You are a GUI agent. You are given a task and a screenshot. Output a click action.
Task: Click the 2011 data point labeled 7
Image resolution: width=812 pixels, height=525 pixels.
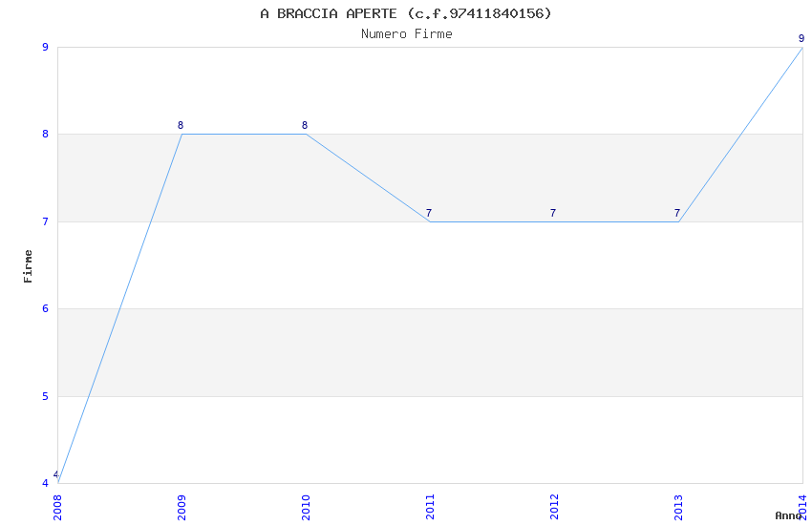click(x=430, y=221)
